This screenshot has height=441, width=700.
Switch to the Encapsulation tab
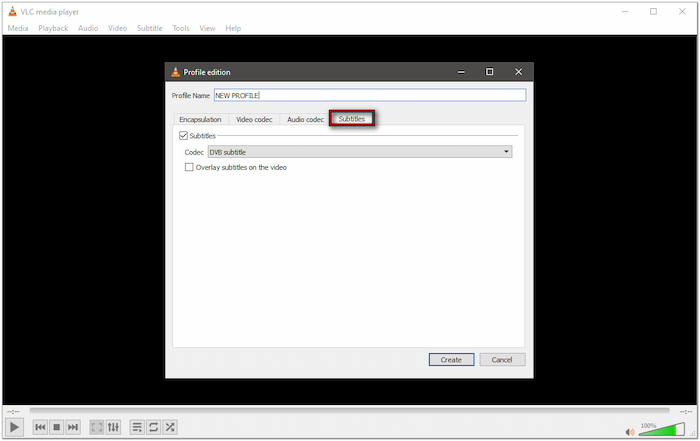pyautogui.click(x=200, y=120)
